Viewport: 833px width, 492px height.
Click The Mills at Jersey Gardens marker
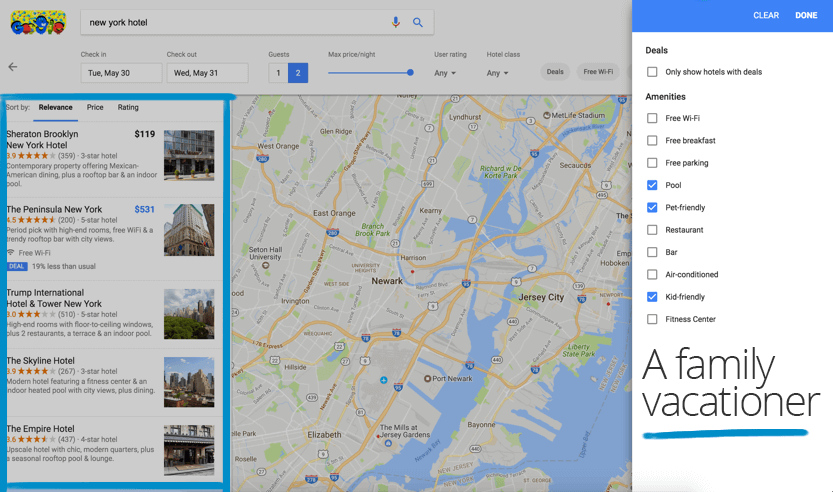click(388, 443)
